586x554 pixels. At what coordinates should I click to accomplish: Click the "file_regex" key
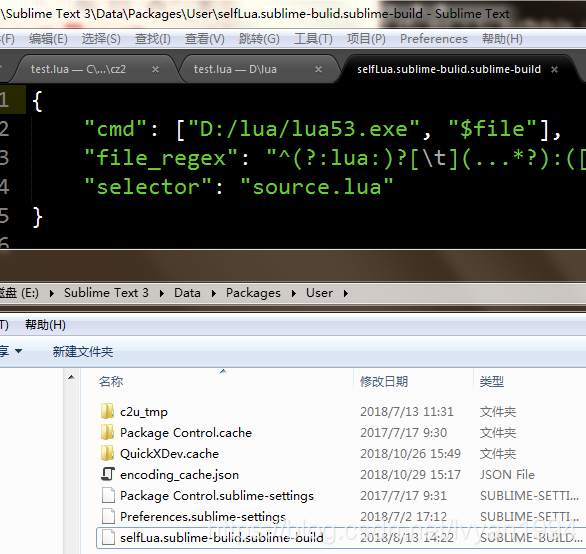161,158
